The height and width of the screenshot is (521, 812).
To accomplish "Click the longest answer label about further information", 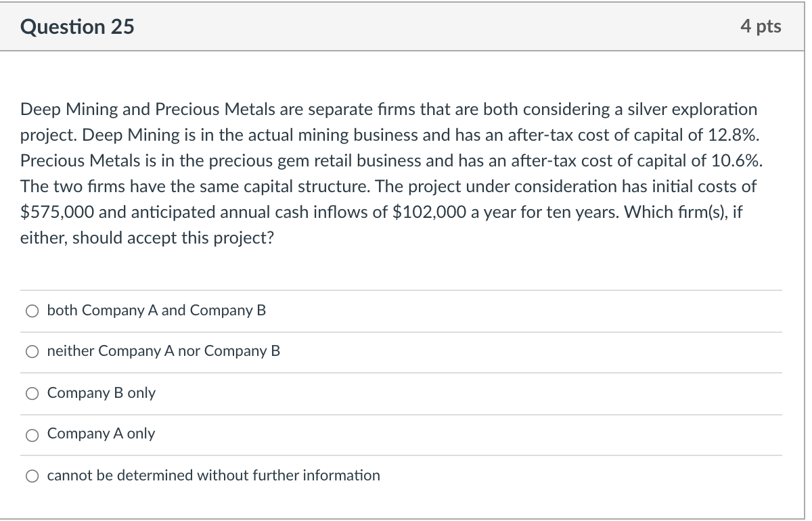I will 213,476.
